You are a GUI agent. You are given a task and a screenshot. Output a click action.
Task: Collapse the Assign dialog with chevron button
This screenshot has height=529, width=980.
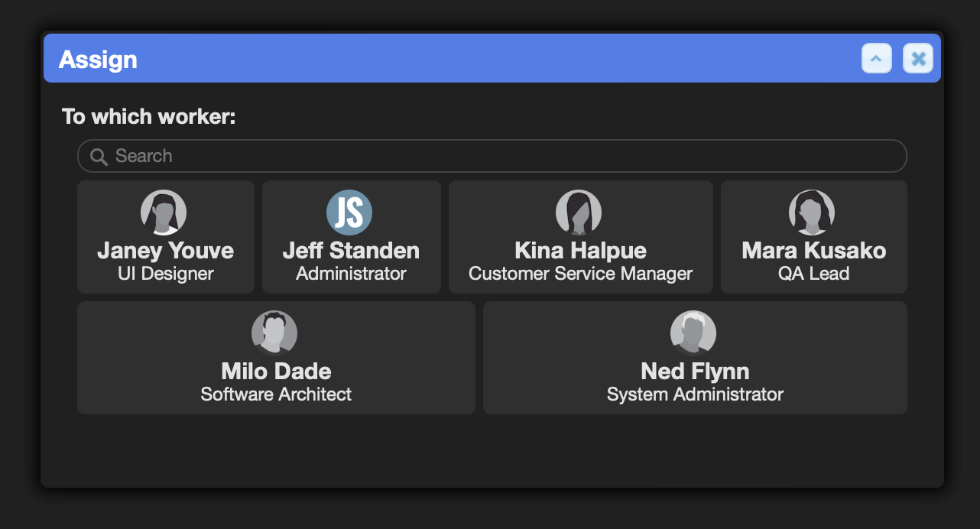[x=877, y=58]
